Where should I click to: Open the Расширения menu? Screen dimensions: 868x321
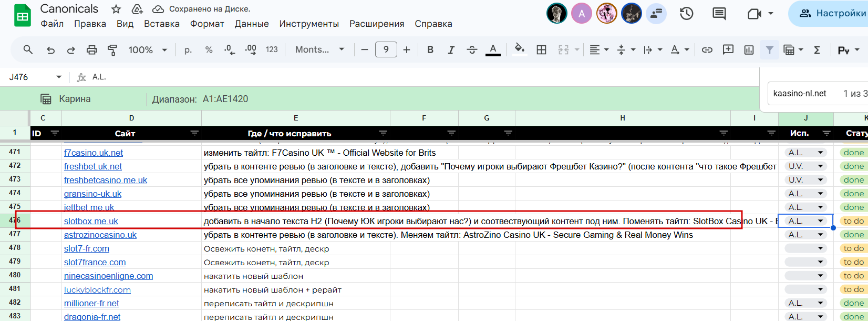(x=377, y=24)
